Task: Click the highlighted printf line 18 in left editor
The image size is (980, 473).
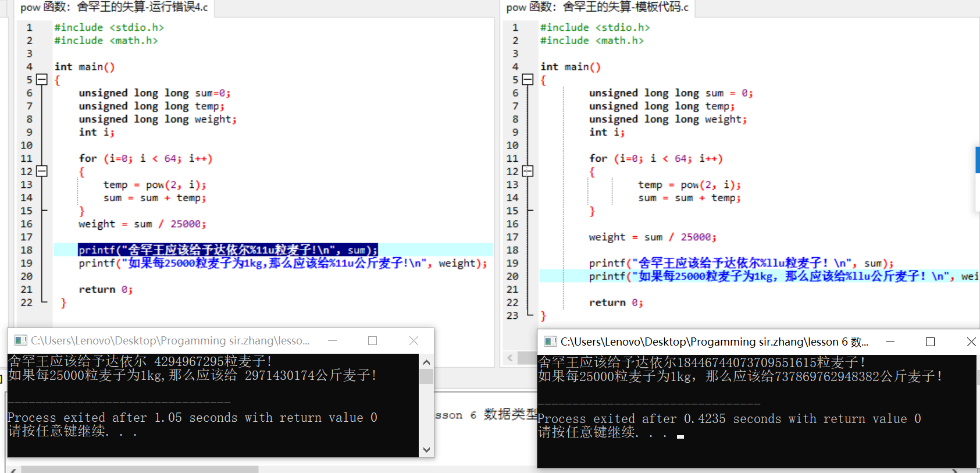Action: 228,250
